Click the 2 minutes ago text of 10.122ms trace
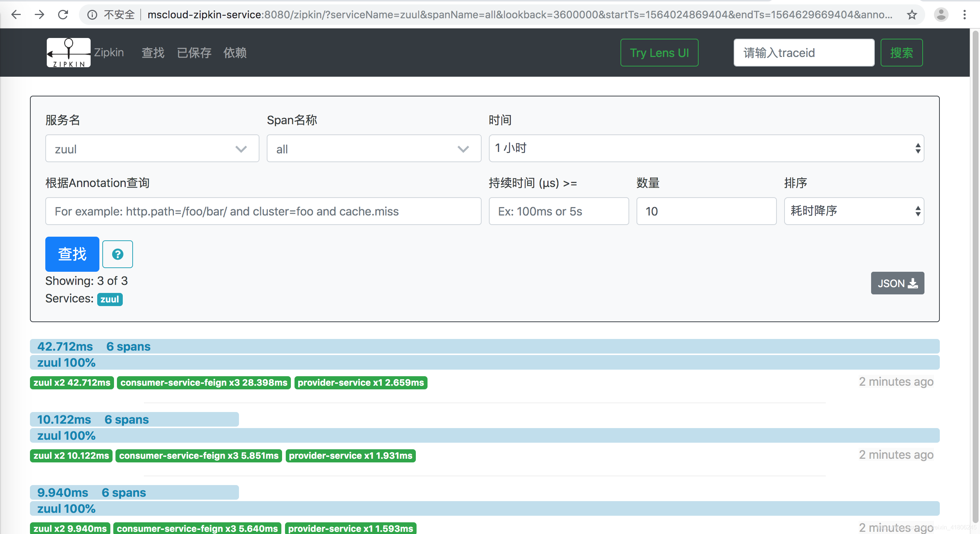Image resolution: width=980 pixels, height=534 pixels. (x=896, y=454)
